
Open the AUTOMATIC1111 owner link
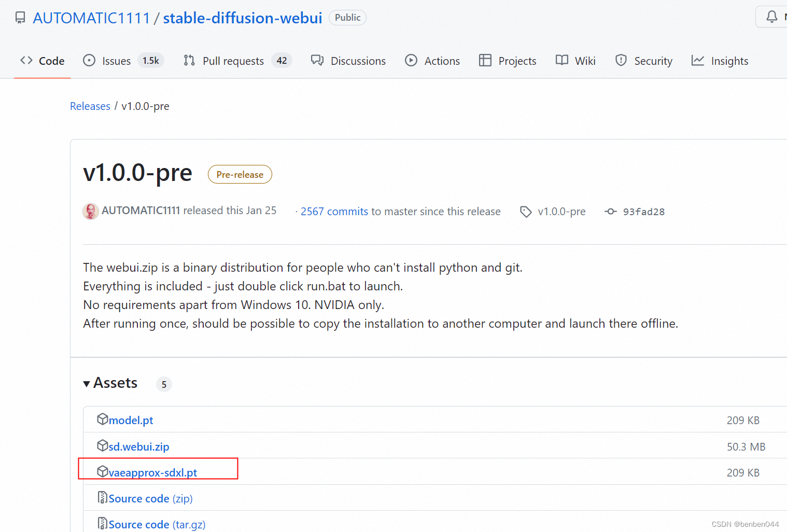pyautogui.click(x=91, y=18)
